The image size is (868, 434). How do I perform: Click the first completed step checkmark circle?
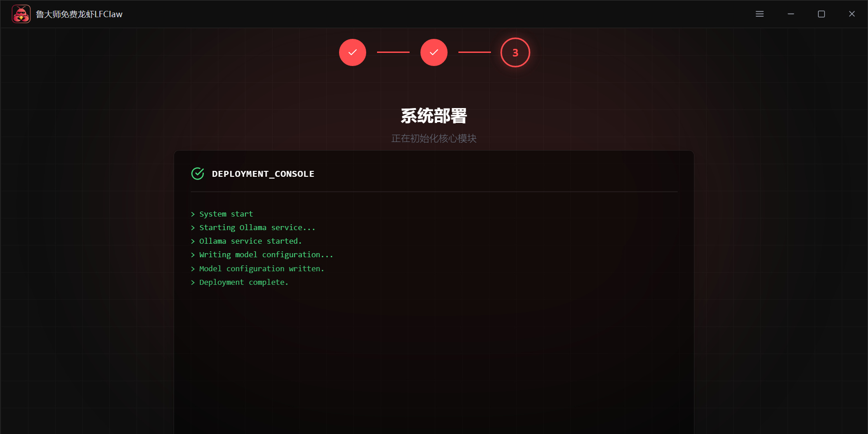(353, 52)
